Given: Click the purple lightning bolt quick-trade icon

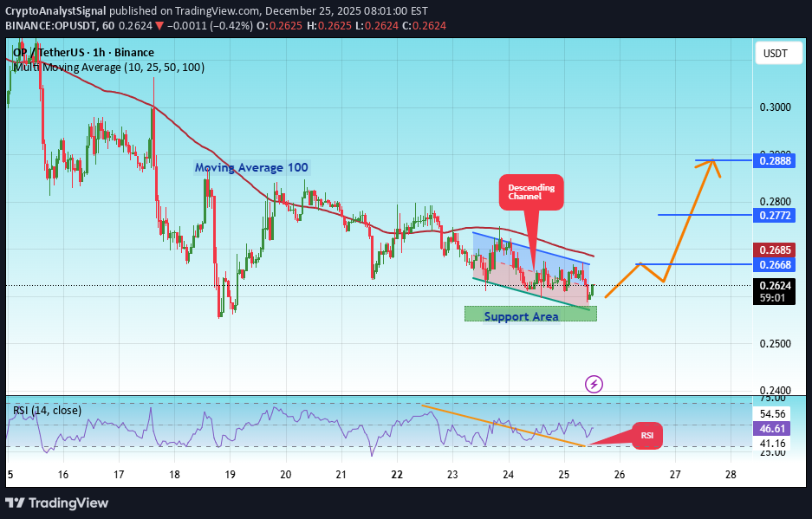Looking at the screenshot, I should pyautogui.click(x=594, y=384).
